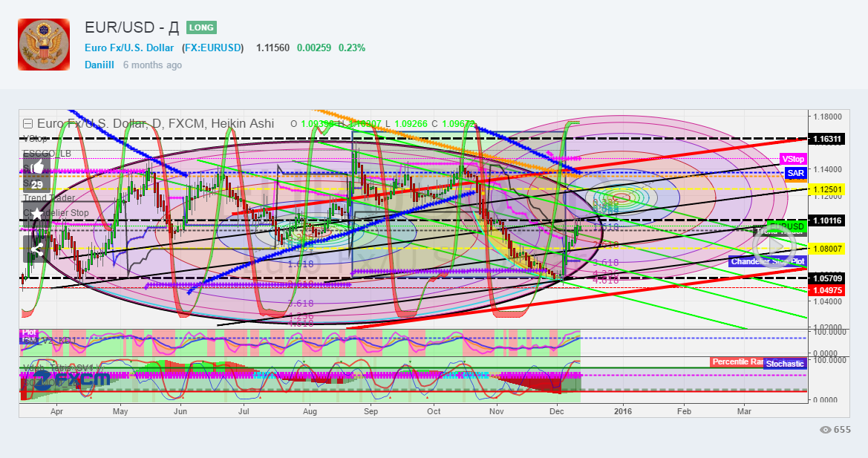Screen dimensions: 868x458
Task: Open the FX:EURUSD symbol link
Action: (x=214, y=48)
